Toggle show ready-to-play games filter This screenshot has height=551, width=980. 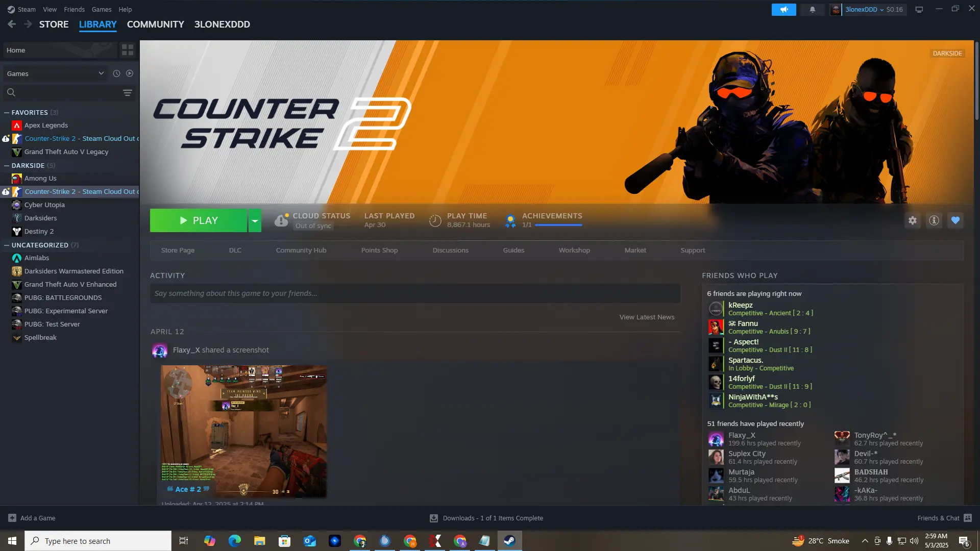[130, 73]
